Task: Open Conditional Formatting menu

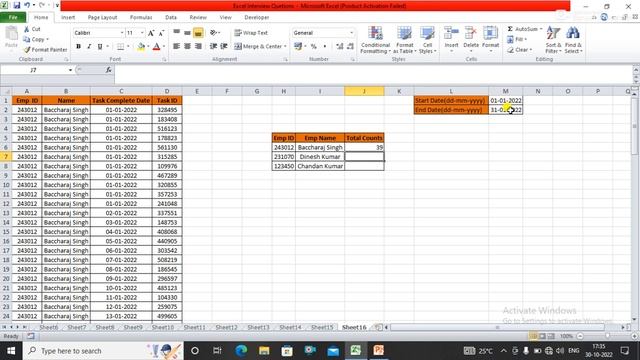Action: point(376,40)
